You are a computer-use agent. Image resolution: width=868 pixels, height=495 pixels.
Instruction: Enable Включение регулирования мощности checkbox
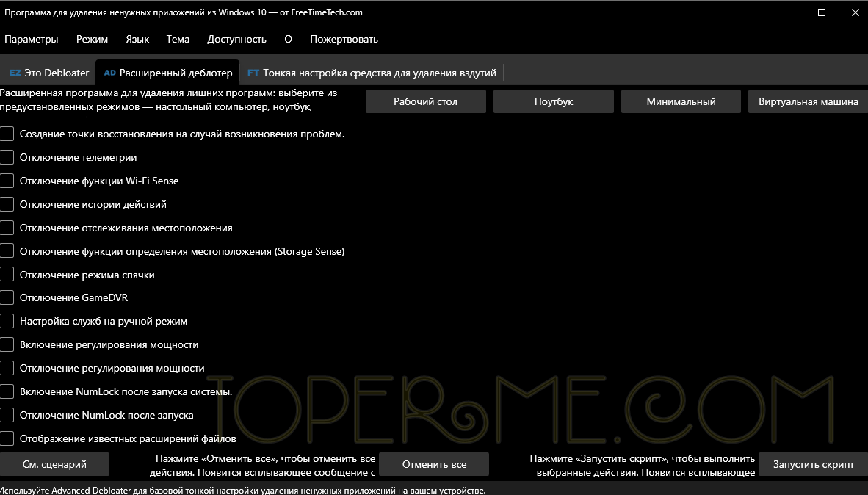(x=7, y=345)
